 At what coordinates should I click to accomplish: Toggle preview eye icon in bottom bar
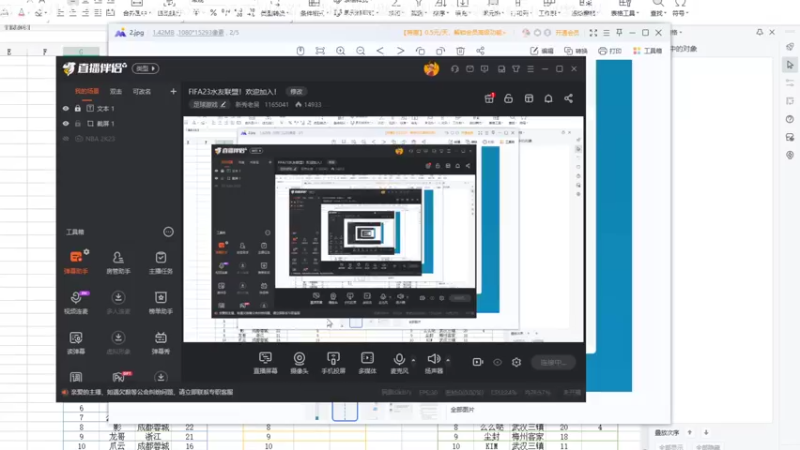point(497,362)
